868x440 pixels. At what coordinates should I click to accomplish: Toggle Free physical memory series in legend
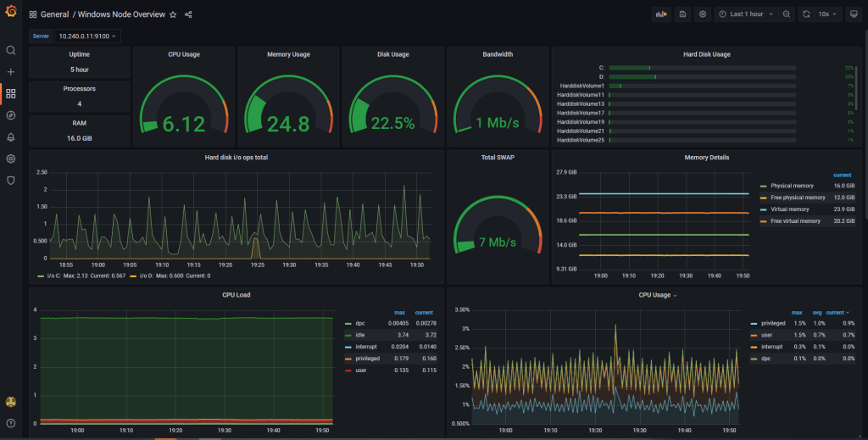pos(793,198)
